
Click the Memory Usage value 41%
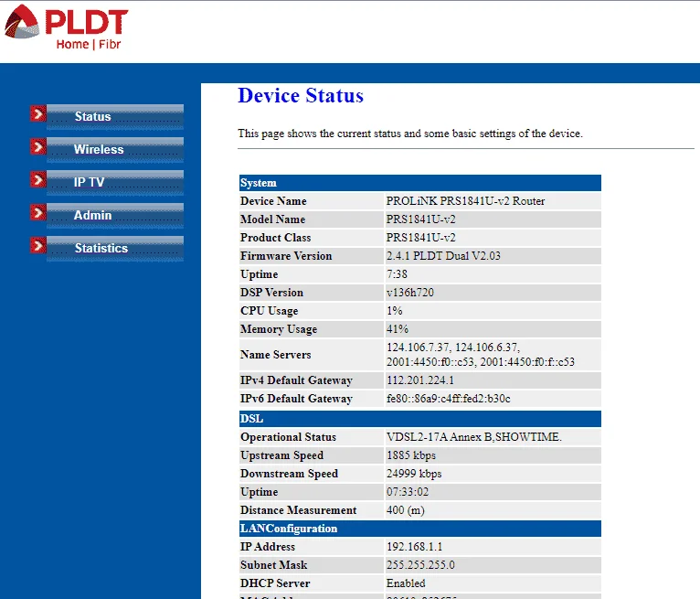click(398, 329)
